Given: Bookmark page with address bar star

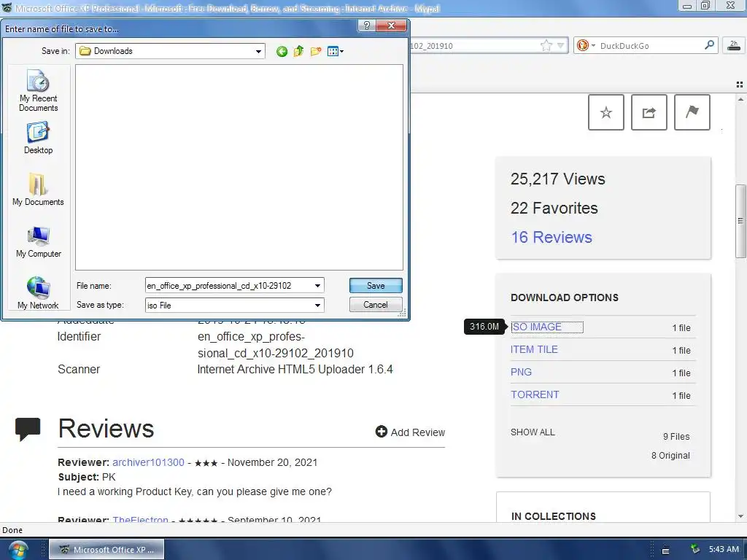Looking at the screenshot, I should pos(546,46).
